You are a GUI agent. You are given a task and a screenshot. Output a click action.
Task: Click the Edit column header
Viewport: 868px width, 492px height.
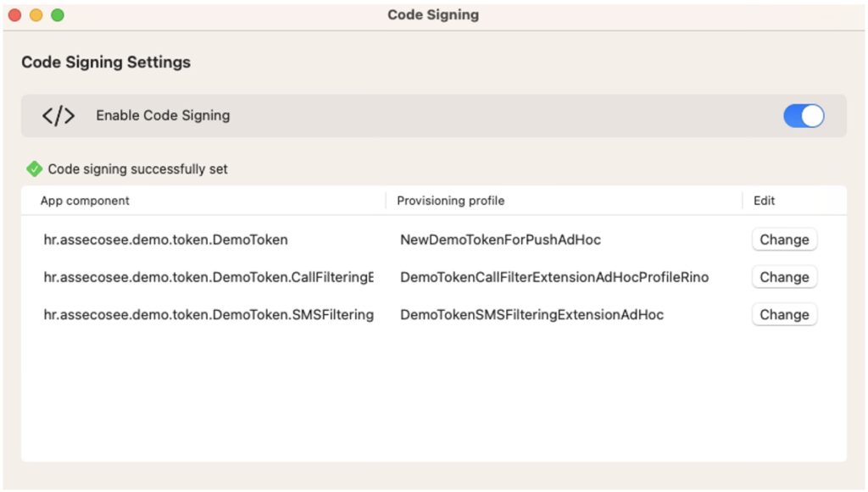tap(764, 201)
